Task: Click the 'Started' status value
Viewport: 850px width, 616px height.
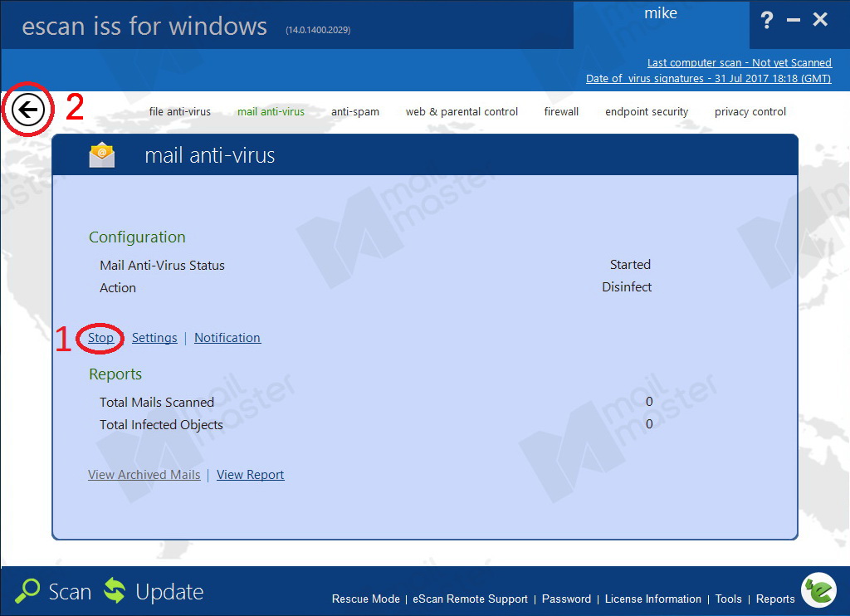Action: point(631,265)
